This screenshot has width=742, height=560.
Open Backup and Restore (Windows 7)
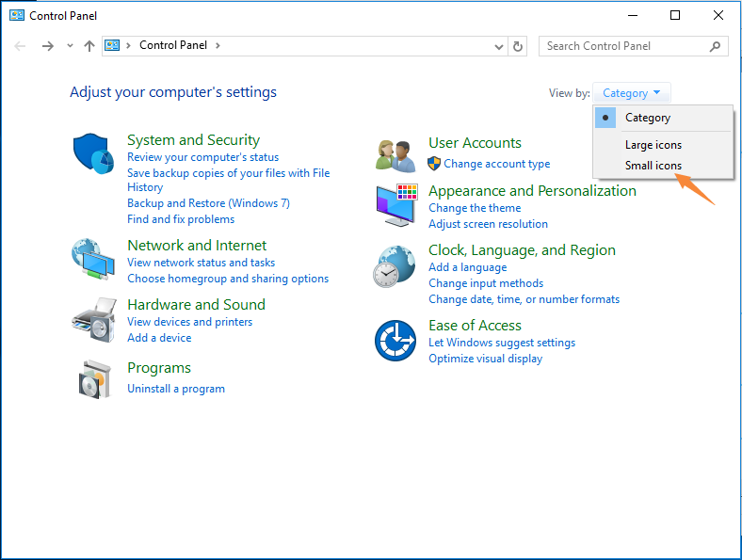[208, 203]
